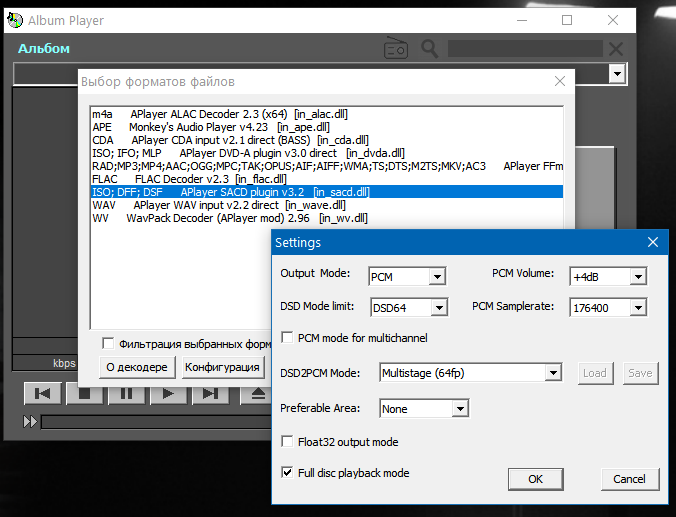Stop playback button
Viewport: 676px width, 517px height.
pos(84,393)
